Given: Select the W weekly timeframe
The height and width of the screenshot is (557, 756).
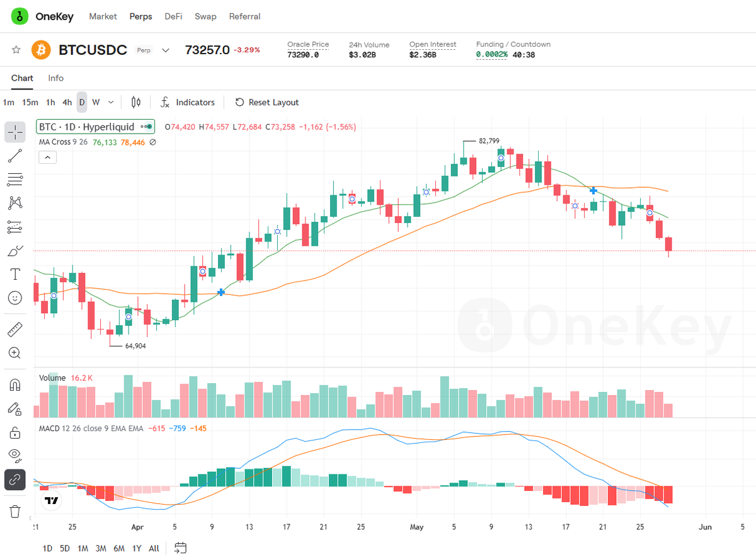Looking at the screenshot, I should click(96, 102).
